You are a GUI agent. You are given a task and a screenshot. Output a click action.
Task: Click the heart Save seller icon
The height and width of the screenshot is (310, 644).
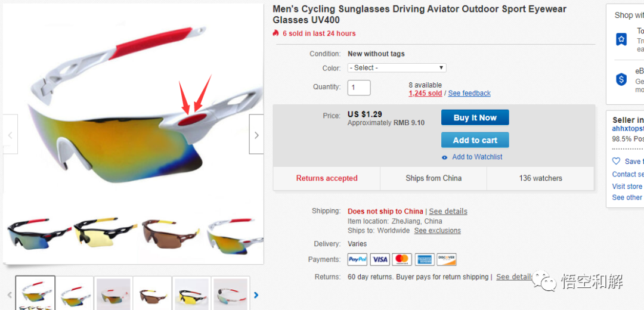click(617, 161)
